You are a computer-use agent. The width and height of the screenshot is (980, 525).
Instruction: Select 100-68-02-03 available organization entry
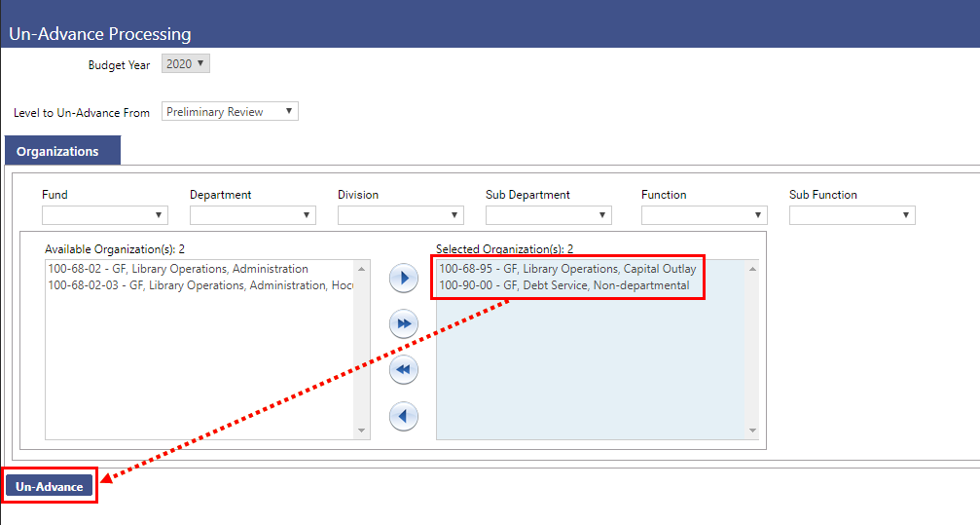tap(200, 285)
